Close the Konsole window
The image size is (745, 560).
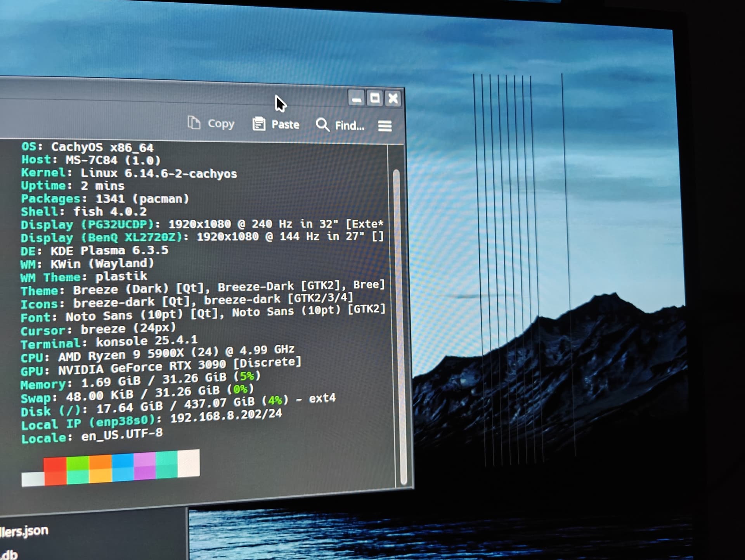click(393, 99)
